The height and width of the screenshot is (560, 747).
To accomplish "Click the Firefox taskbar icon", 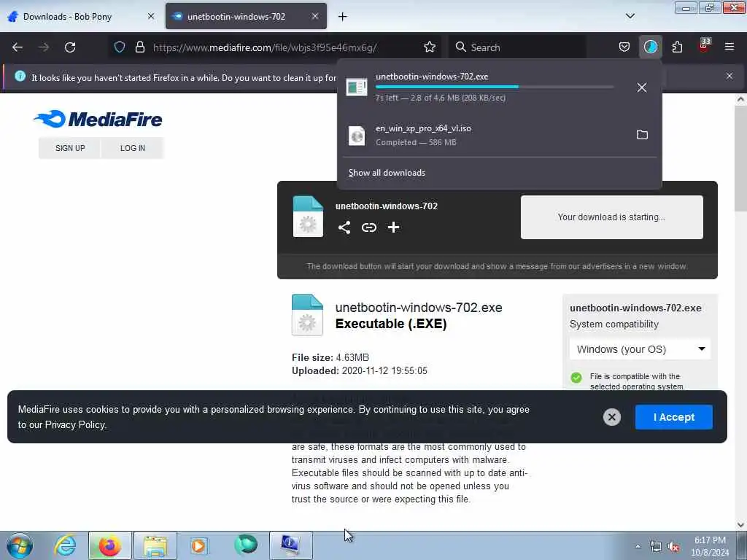I will coord(109,545).
